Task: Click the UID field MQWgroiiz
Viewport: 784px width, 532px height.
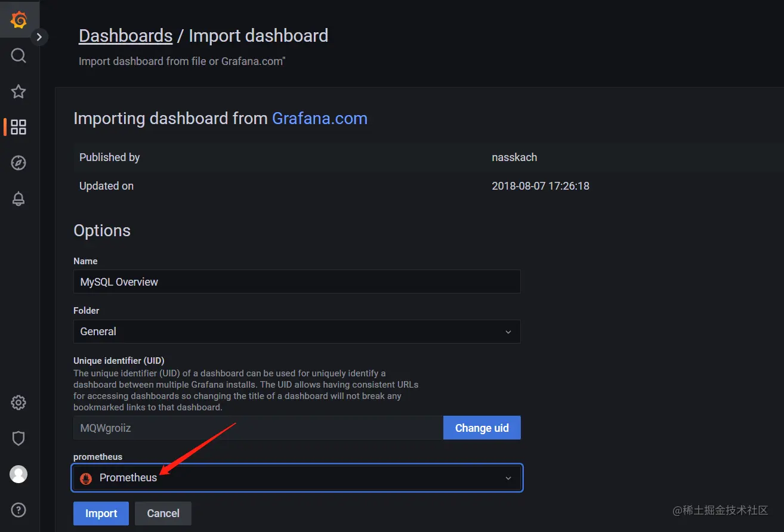Action: [258, 428]
